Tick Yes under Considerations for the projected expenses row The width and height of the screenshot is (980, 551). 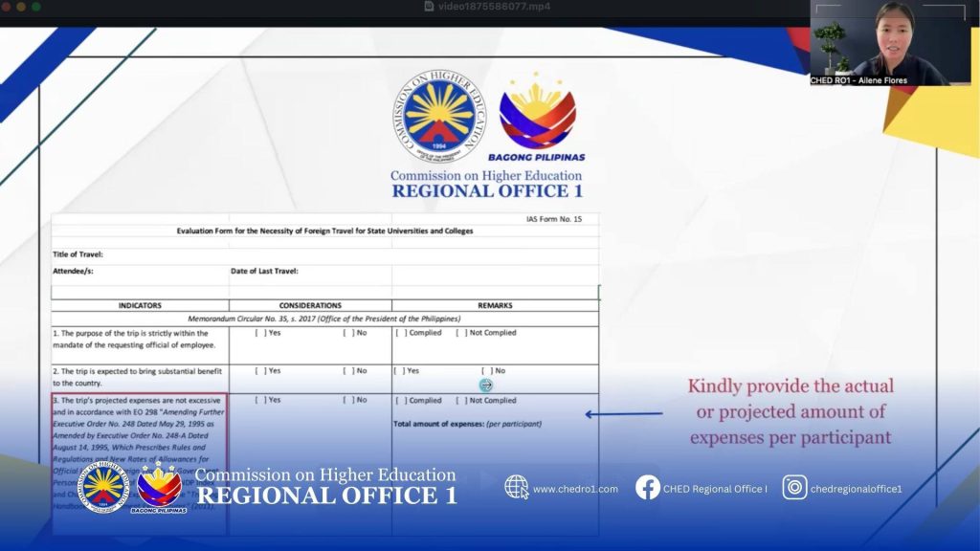point(260,400)
